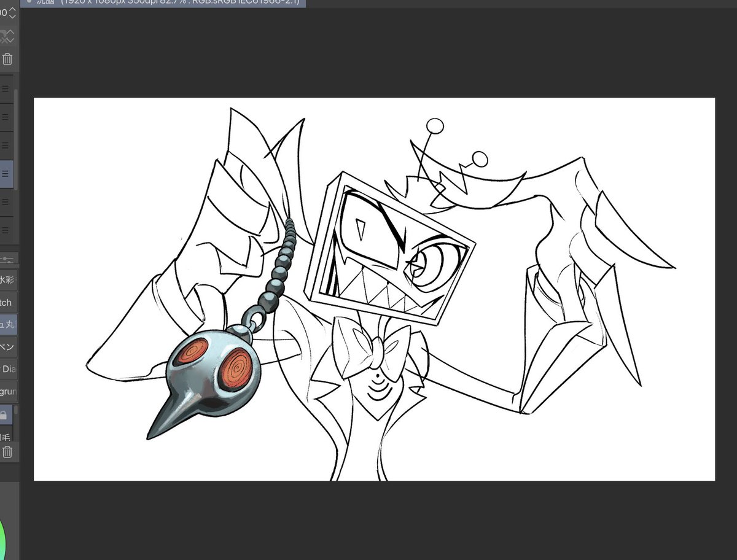Select the brush entry ending in 手

tap(6, 433)
